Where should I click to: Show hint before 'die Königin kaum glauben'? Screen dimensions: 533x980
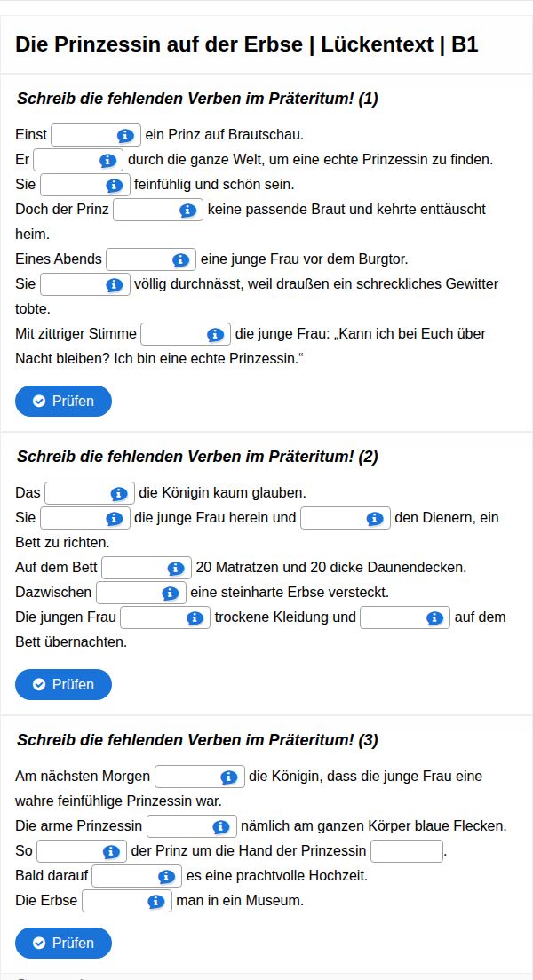click(119, 494)
